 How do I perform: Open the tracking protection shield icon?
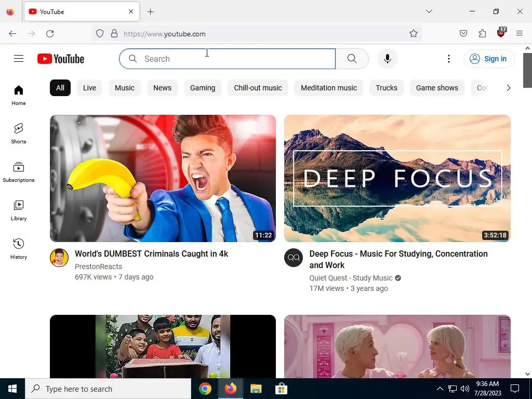[99, 34]
